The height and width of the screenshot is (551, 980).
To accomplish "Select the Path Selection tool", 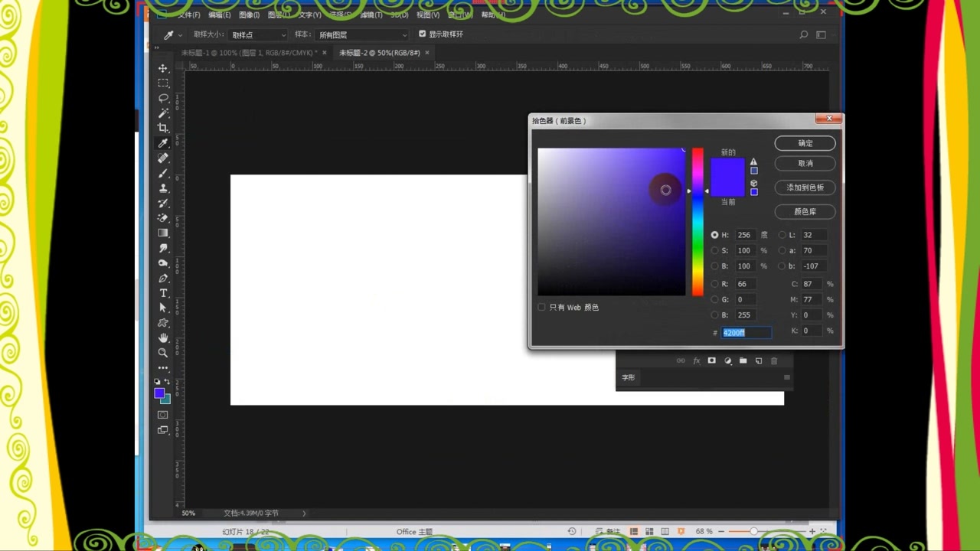I will 163,308.
